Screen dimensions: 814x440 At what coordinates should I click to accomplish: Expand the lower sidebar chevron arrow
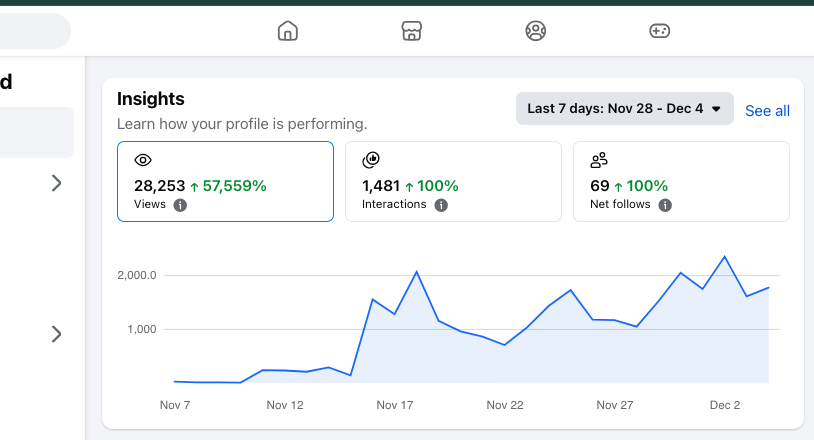coord(56,334)
